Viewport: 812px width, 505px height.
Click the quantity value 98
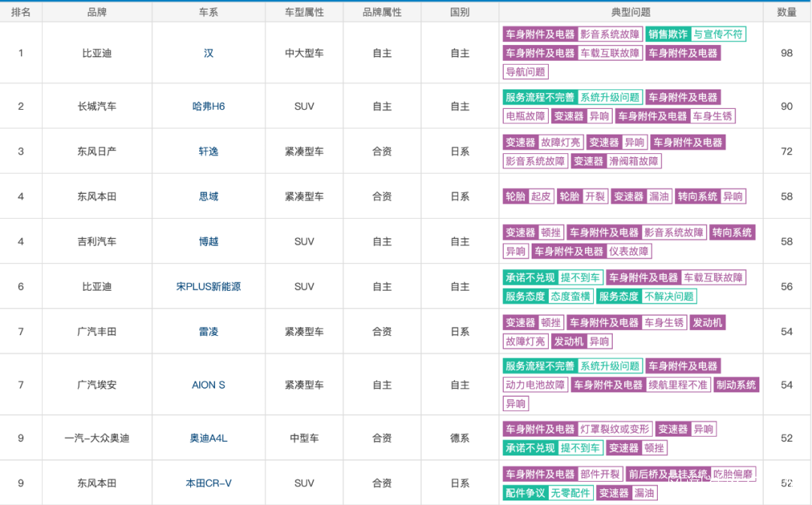click(786, 53)
